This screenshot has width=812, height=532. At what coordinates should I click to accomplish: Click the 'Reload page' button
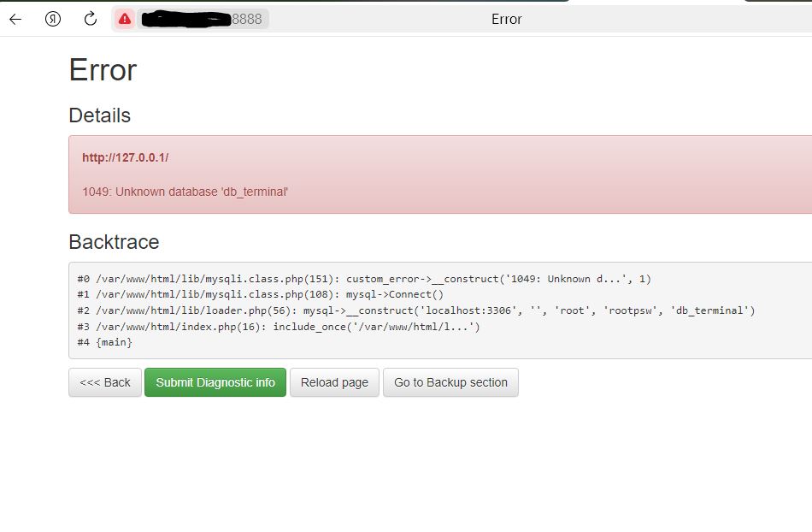[x=334, y=382]
